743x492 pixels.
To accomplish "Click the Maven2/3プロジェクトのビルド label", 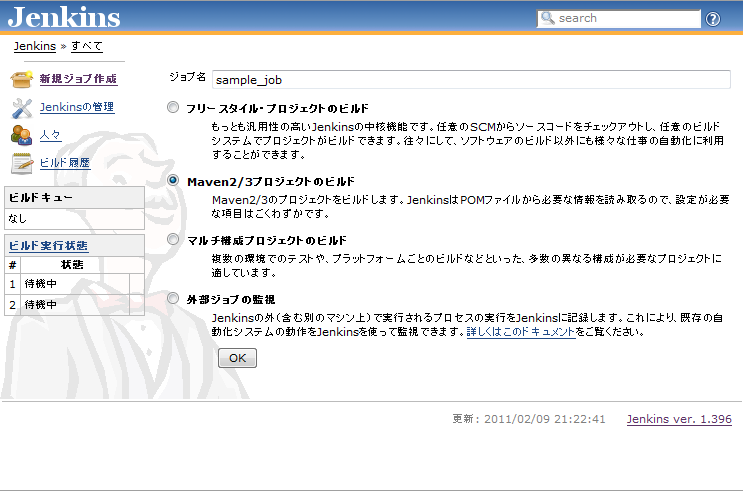I will (271, 182).
